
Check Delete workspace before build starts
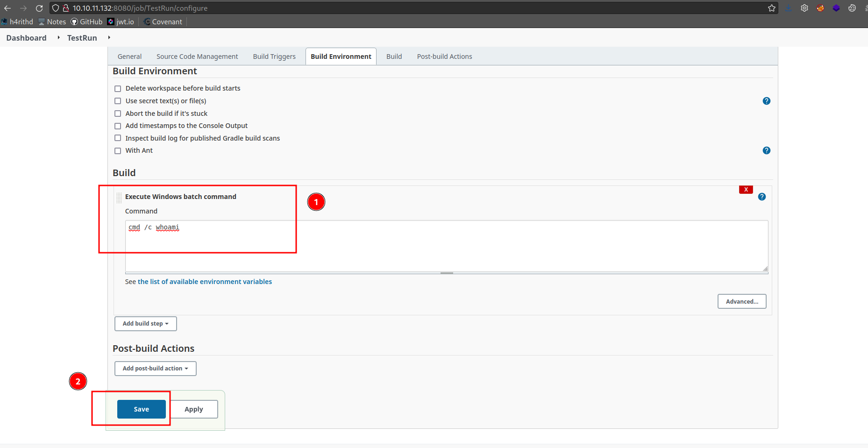pyautogui.click(x=118, y=89)
